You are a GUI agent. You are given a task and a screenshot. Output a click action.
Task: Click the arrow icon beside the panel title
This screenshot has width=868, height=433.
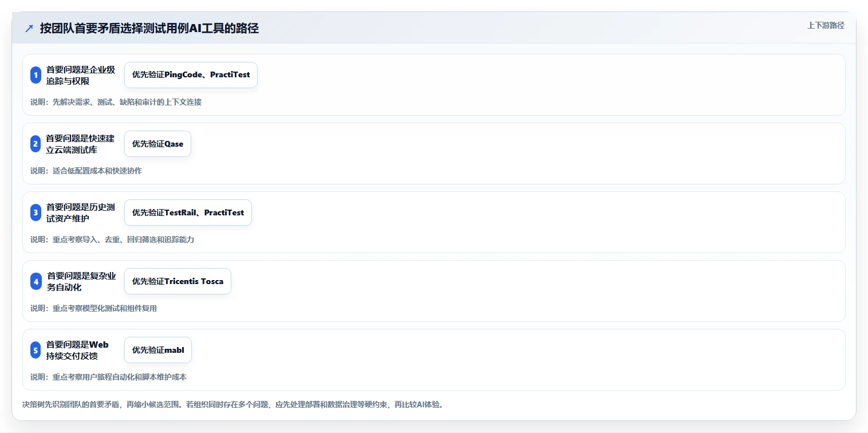29,29
